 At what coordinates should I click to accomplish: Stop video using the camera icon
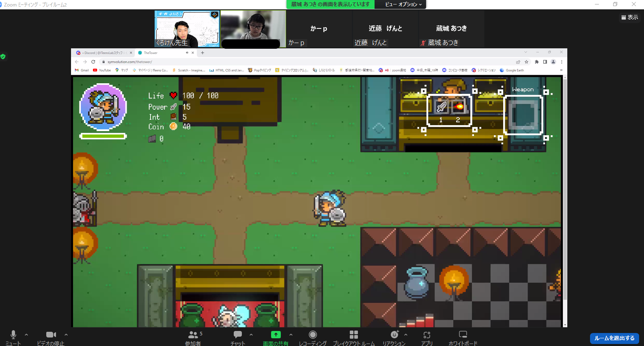click(x=51, y=335)
